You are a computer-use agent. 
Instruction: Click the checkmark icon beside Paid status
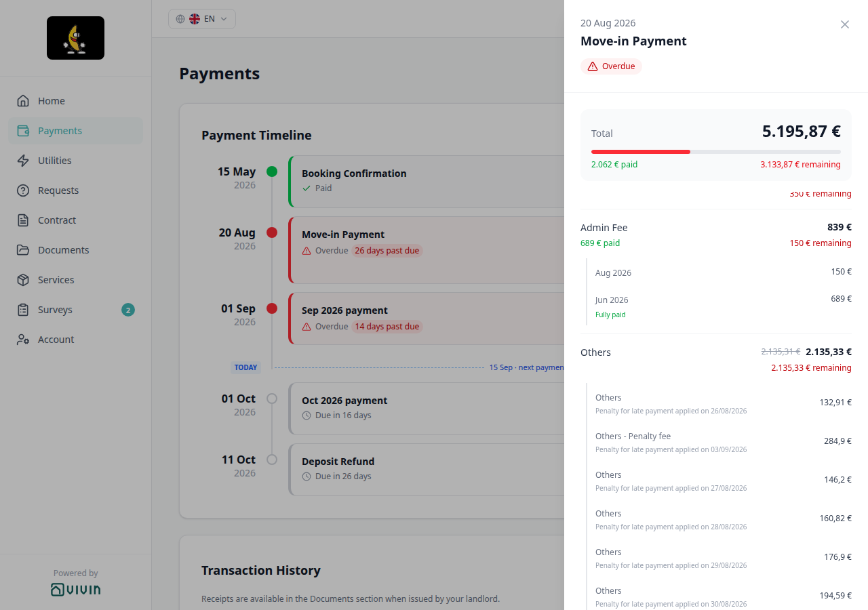pyautogui.click(x=307, y=188)
